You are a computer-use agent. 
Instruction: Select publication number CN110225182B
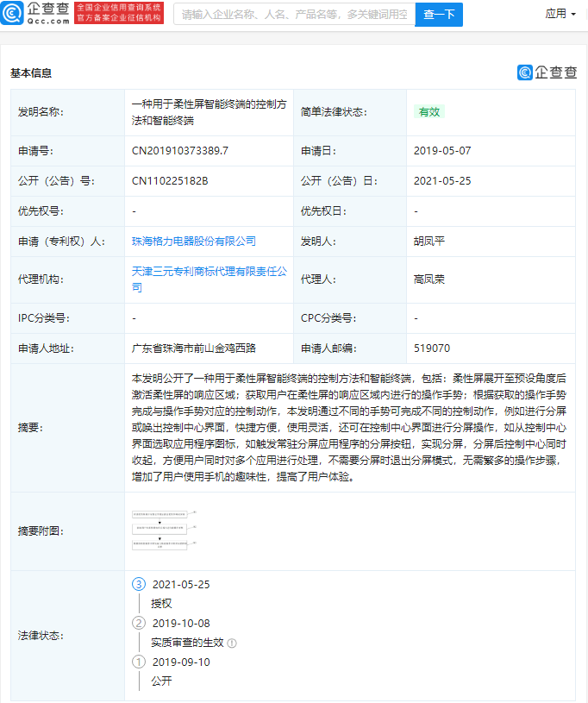(x=170, y=180)
